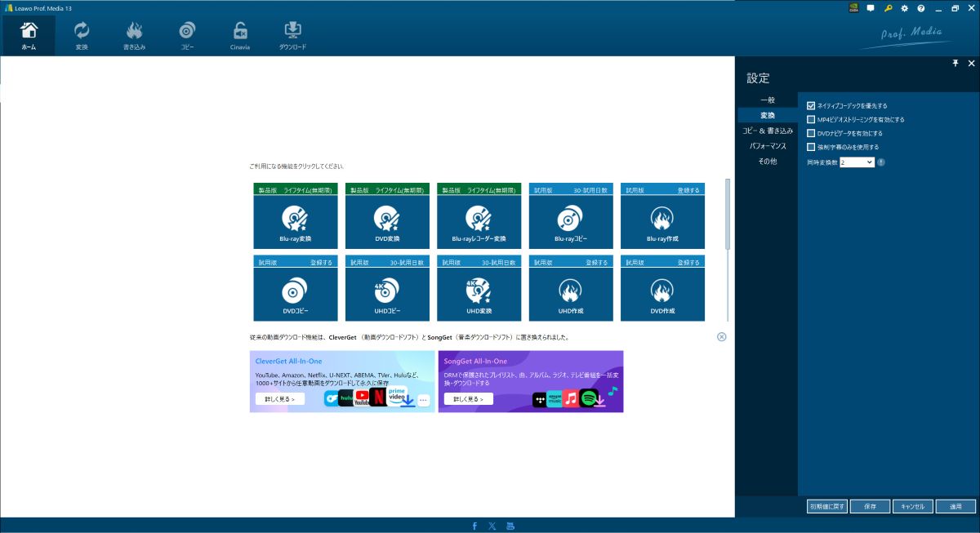
Task: Click the NVIDIA CUDA acceleration icon
Action: click(853, 8)
